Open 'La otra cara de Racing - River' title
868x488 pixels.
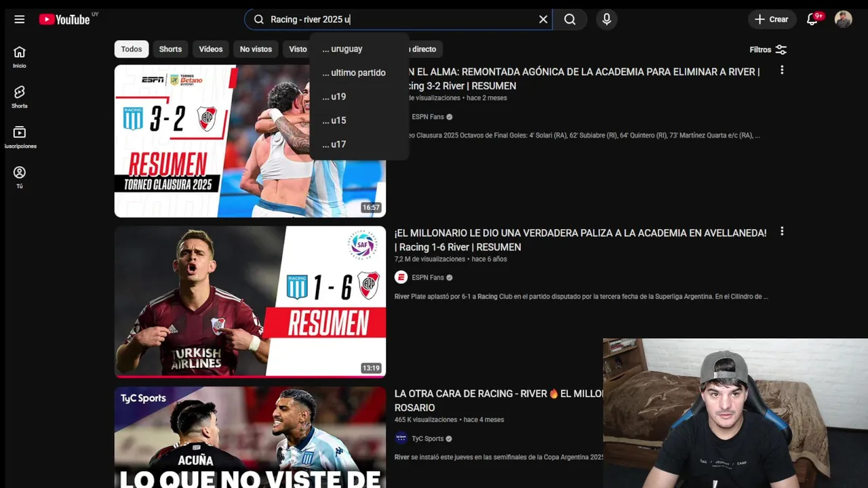click(498, 401)
